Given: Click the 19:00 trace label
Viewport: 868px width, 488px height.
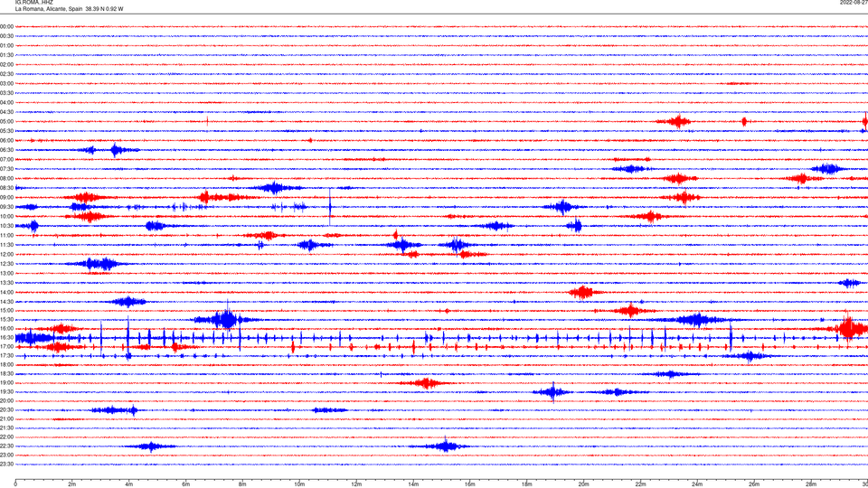Looking at the screenshot, I should point(6,382).
